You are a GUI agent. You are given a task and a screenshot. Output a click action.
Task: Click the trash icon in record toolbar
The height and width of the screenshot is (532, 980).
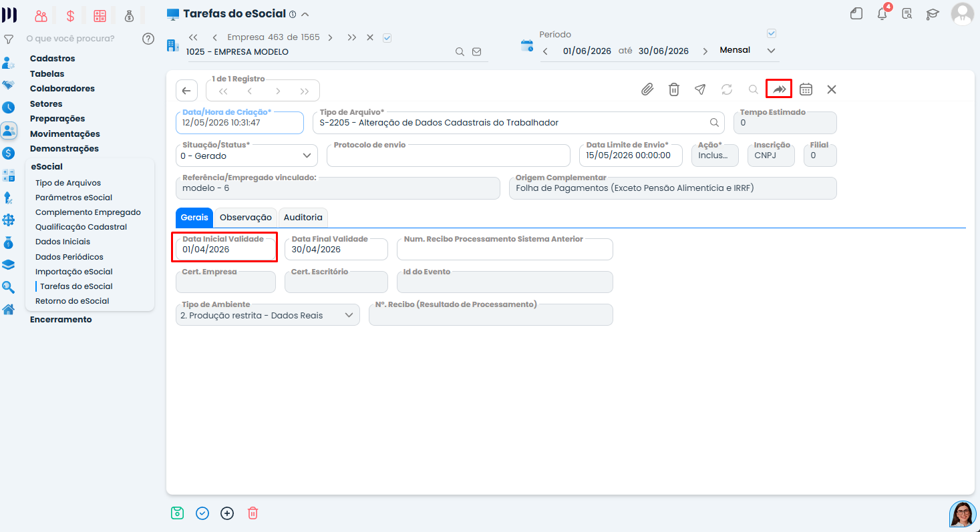click(x=674, y=89)
